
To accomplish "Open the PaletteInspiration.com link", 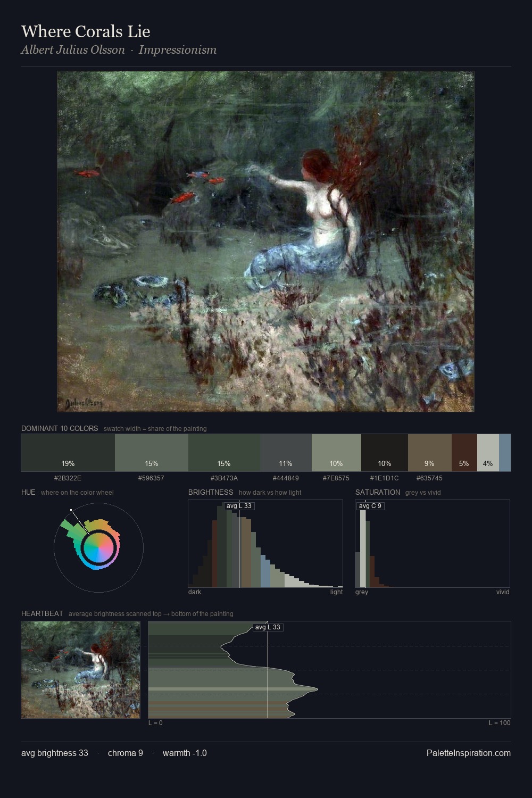I will pyautogui.click(x=469, y=753).
